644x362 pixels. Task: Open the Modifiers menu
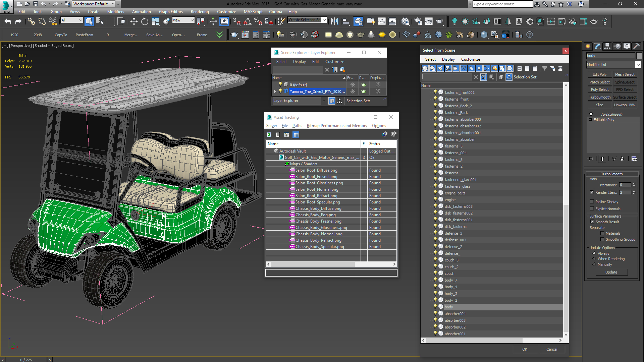[116, 12]
